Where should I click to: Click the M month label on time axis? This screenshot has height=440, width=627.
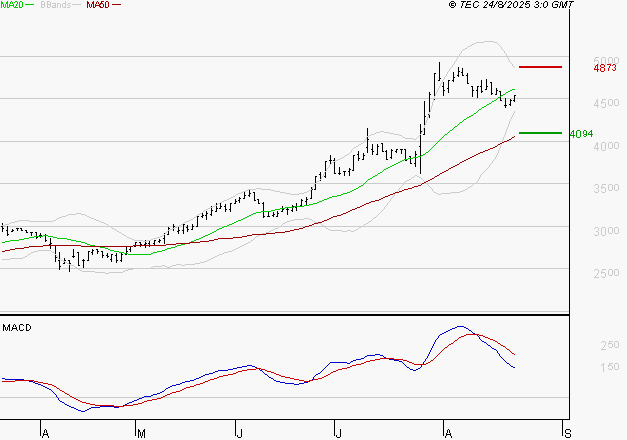(x=141, y=434)
